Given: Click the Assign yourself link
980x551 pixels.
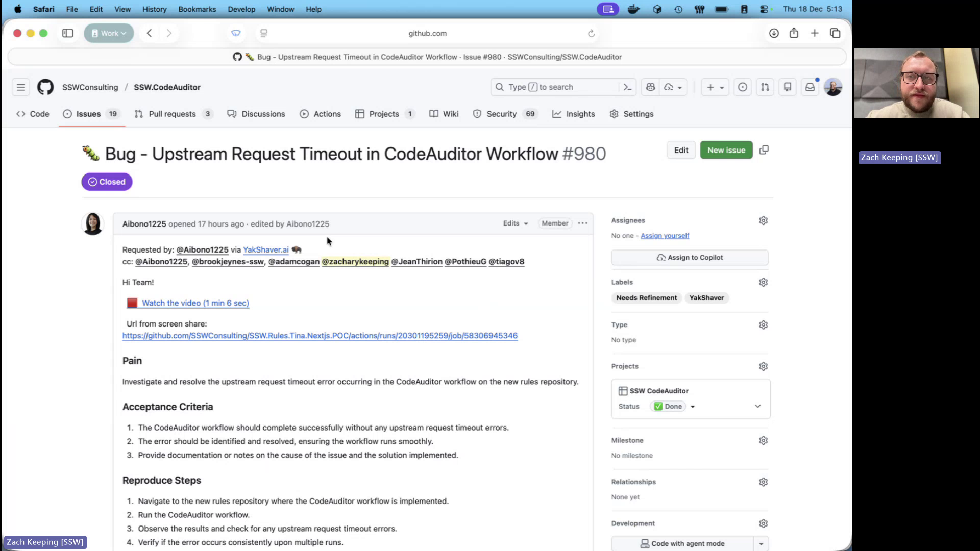Looking at the screenshot, I should 665,235.
